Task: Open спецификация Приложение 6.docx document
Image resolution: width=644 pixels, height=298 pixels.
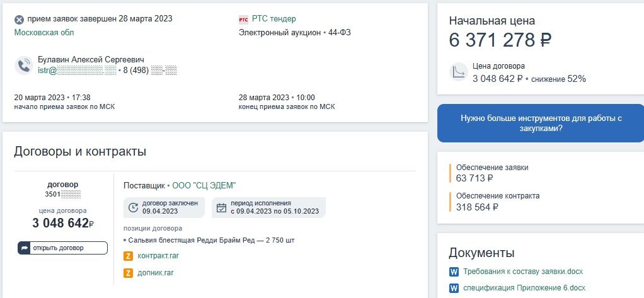Action: (524, 288)
